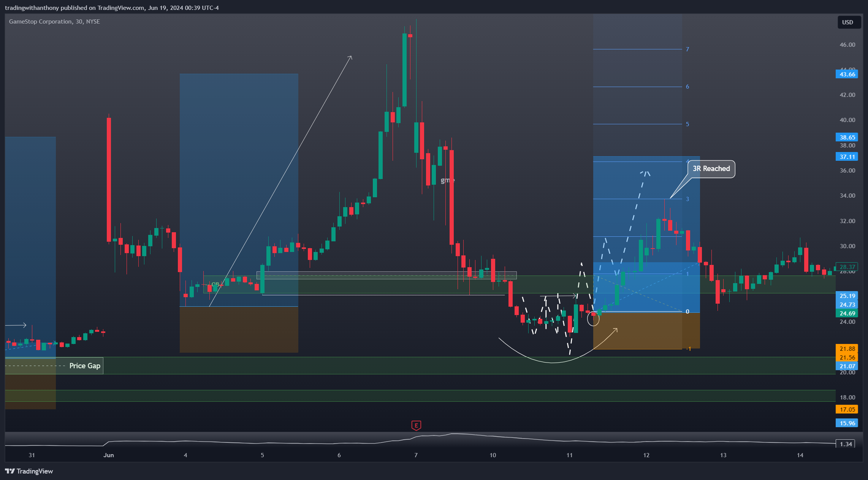Screen dimensions: 868x480
Task: Click the 'Jun' label on time axis
Action: (109, 455)
